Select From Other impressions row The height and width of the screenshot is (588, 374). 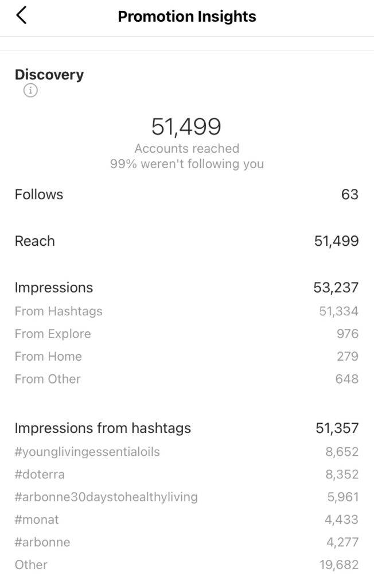187,379
